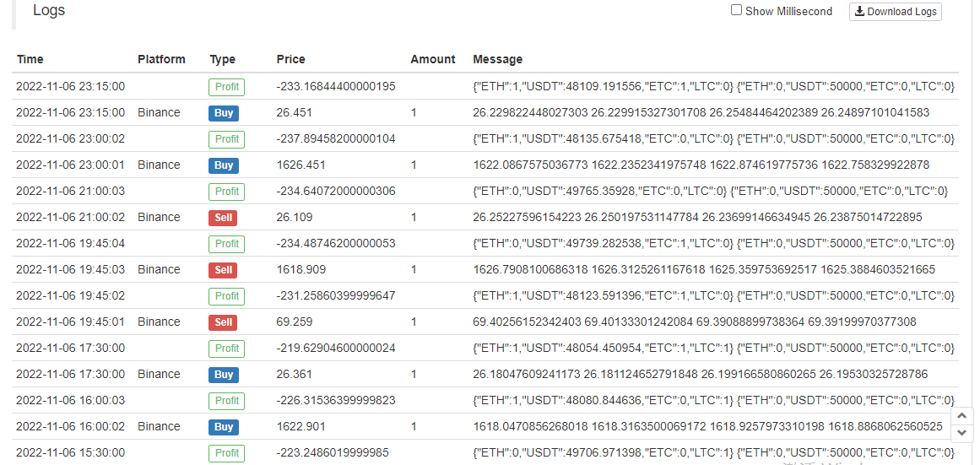Click the Amount column header
This screenshot has height=465, width=980.
pyautogui.click(x=432, y=59)
